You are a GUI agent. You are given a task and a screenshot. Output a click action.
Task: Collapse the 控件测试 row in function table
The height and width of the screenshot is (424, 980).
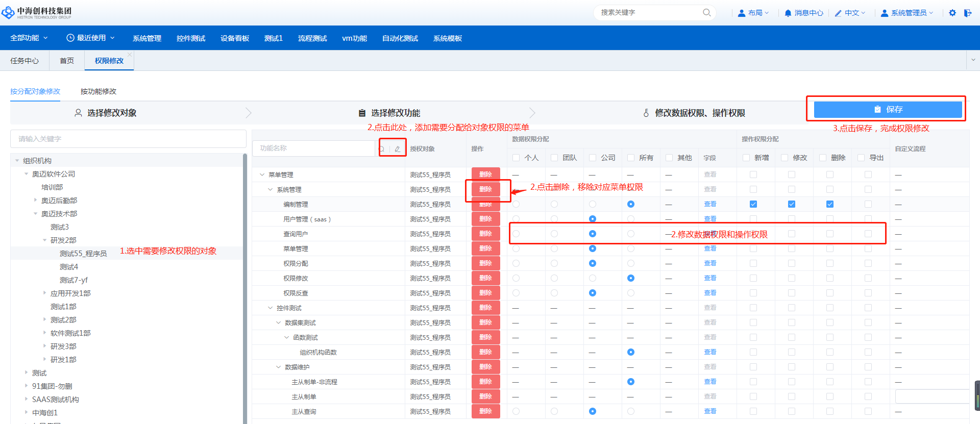pos(271,308)
